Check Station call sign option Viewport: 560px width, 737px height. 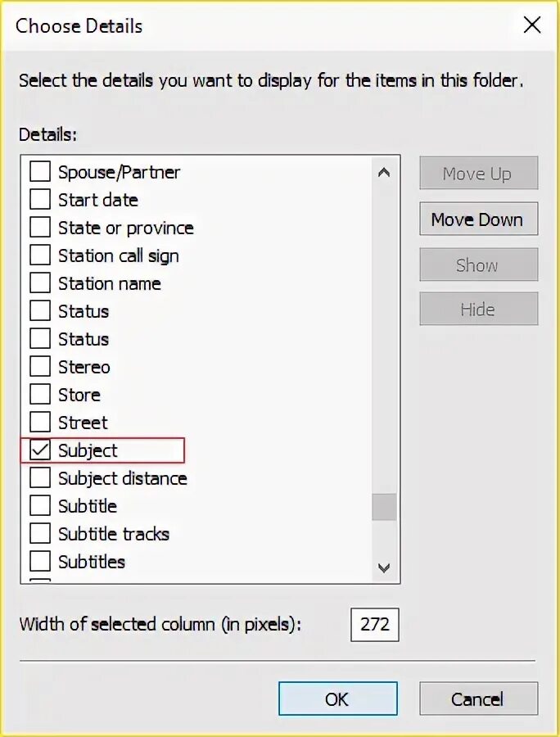(40, 255)
